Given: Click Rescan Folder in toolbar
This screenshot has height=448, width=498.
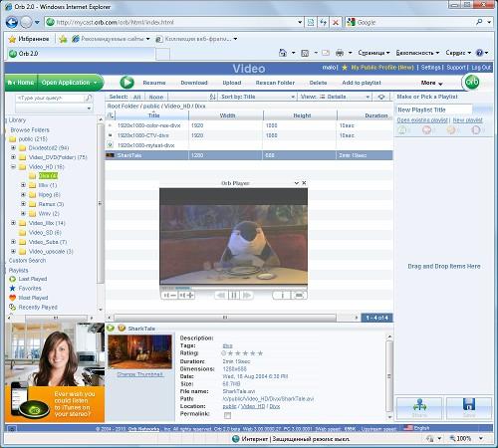Looking at the screenshot, I should [x=275, y=83].
